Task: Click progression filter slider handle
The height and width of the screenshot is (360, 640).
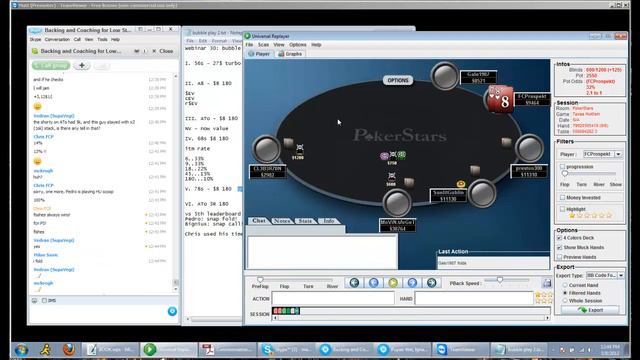Action: pyautogui.click(x=565, y=173)
